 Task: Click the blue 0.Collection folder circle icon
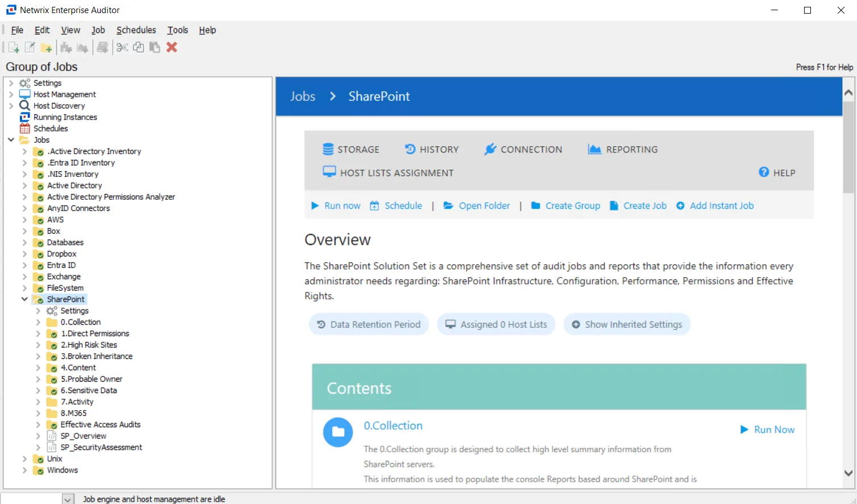click(338, 432)
